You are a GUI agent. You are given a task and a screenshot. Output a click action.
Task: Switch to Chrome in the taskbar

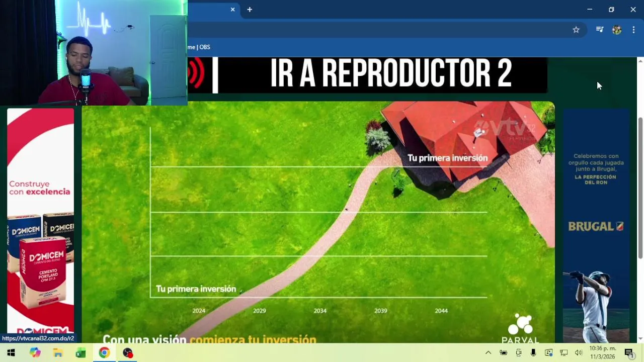point(104,353)
